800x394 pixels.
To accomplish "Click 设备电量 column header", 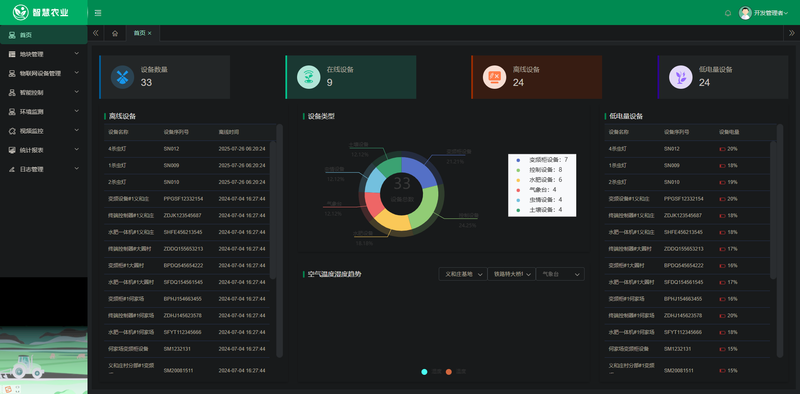I will [729, 132].
